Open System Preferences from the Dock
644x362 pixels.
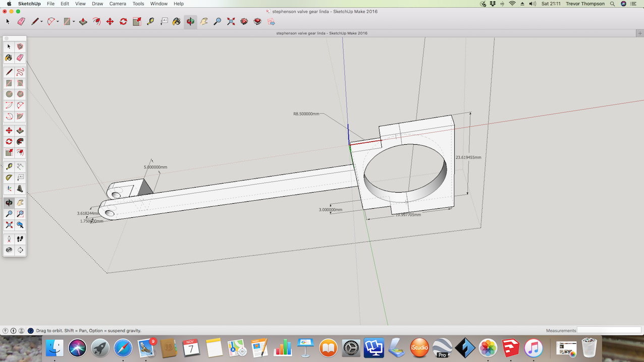pyautogui.click(x=351, y=348)
